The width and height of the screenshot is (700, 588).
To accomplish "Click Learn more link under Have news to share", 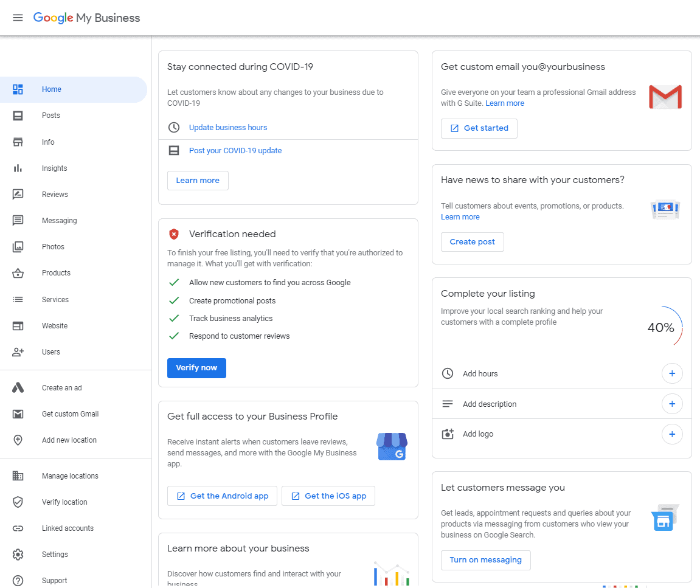I will 460,217.
